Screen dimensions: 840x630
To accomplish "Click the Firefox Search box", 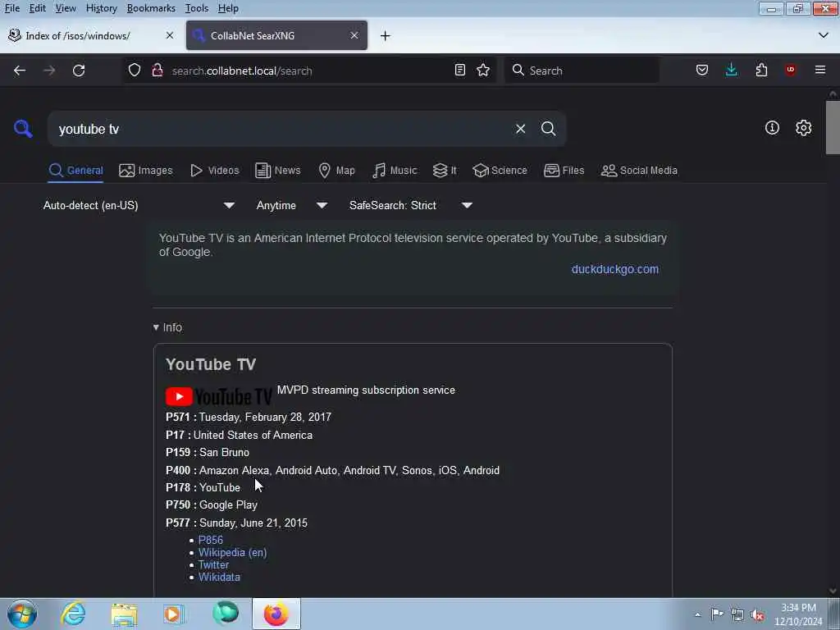I will tap(582, 71).
